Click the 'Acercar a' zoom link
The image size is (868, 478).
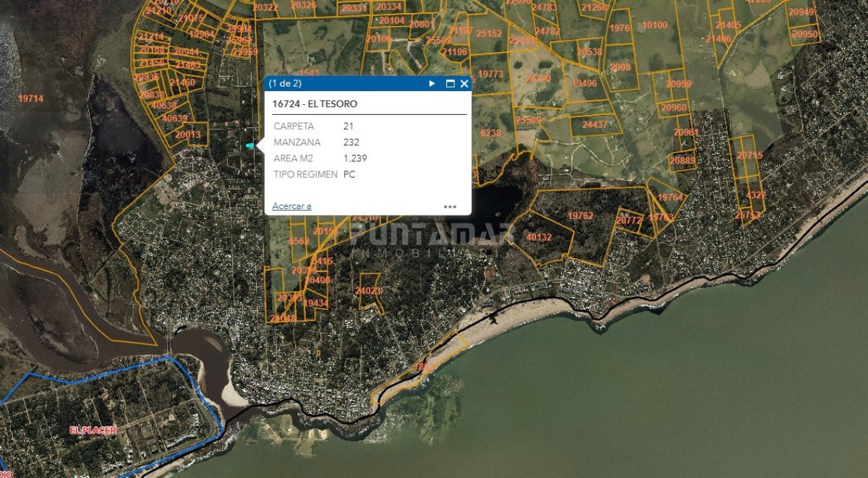coord(292,206)
